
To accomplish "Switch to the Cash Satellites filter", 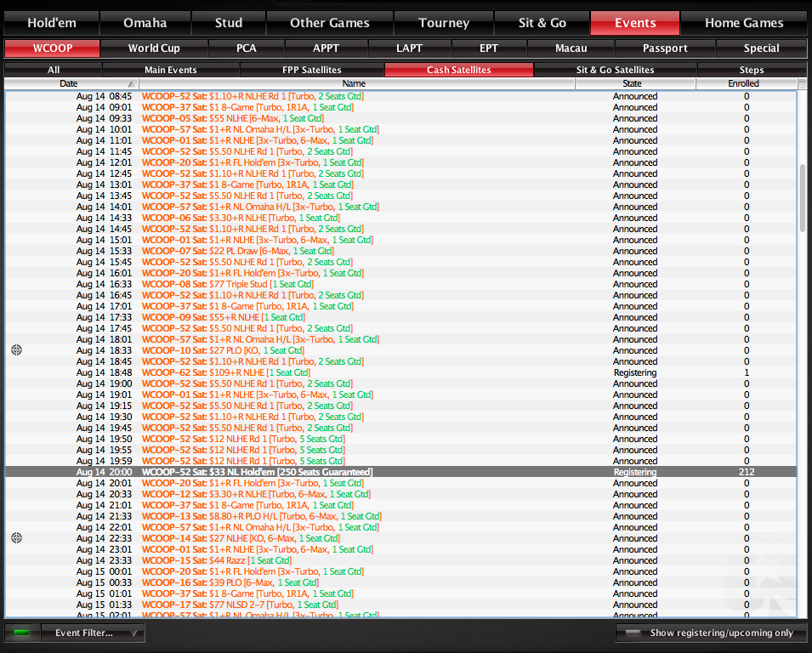I will click(458, 69).
